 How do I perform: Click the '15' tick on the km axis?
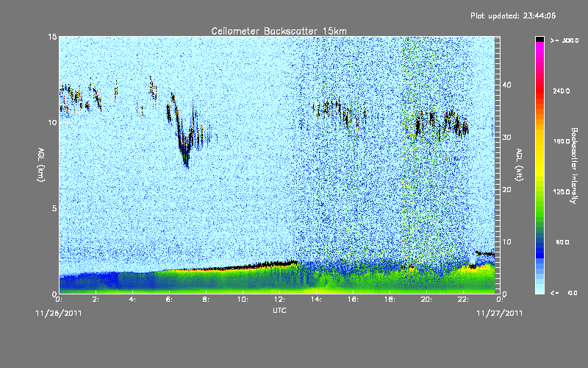coord(52,37)
